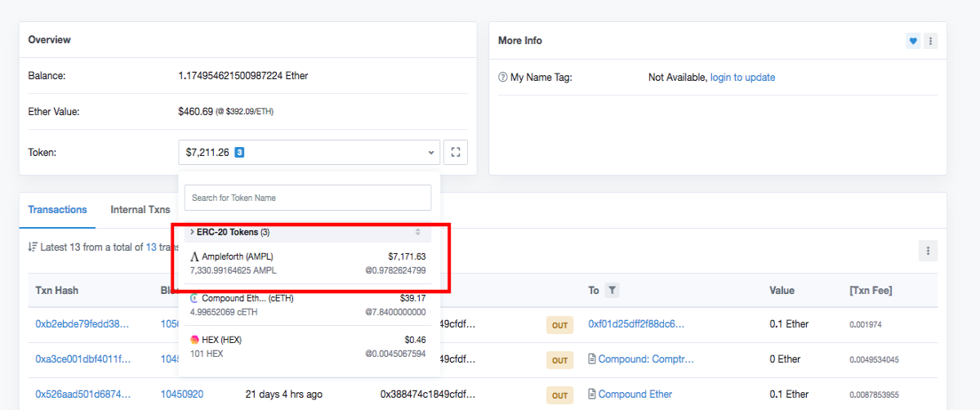This screenshot has height=410, width=980.
Task: Click the filter icon beside To column
Action: (x=612, y=290)
